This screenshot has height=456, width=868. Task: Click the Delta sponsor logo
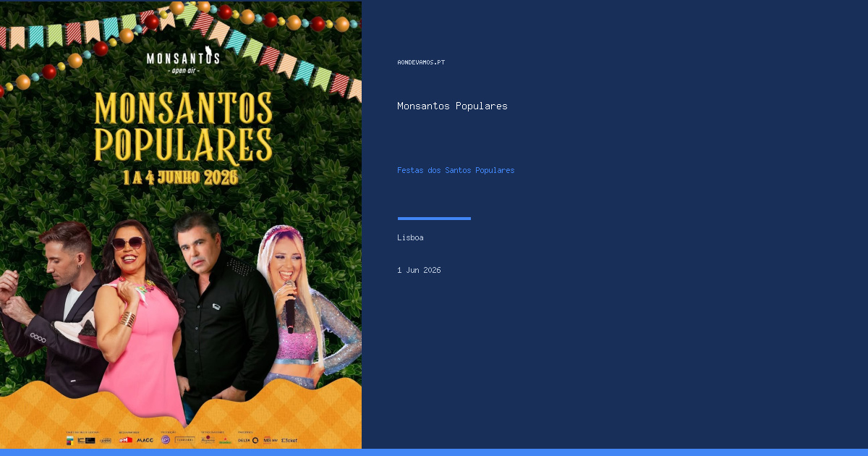(x=244, y=440)
